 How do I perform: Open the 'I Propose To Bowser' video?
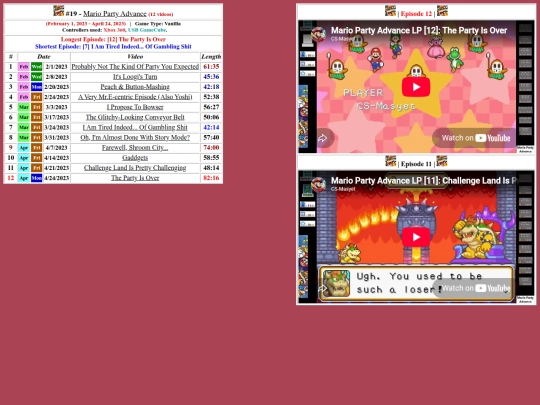click(135, 107)
